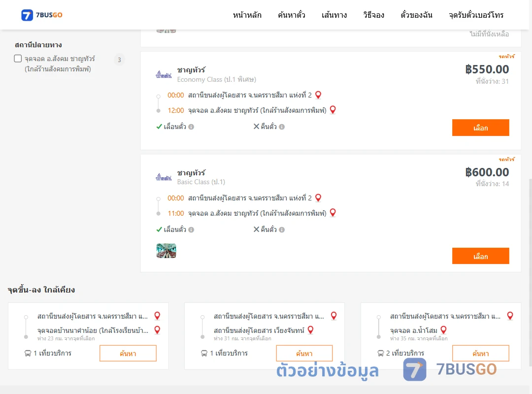
Task: Click ที่นั่งว่าง: 31 seat count
Action: (x=492, y=81)
